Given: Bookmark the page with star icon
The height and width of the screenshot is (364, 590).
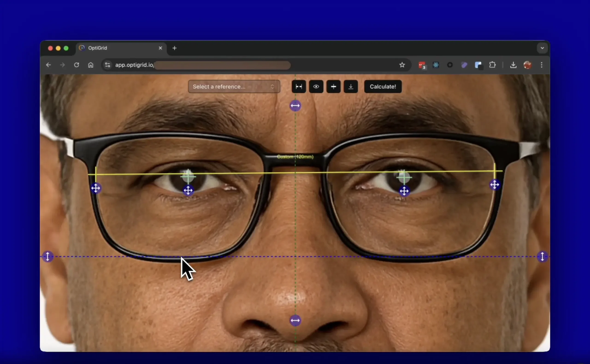Looking at the screenshot, I should (x=402, y=65).
